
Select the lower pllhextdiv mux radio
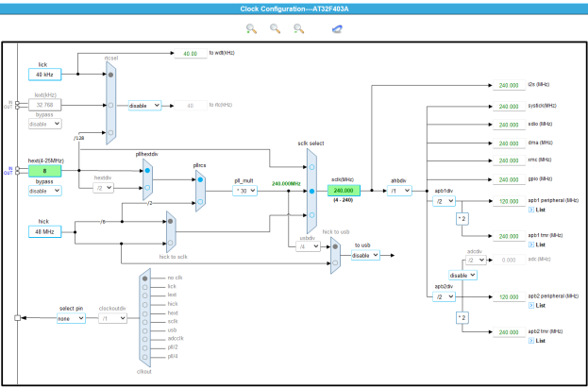click(146, 188)
